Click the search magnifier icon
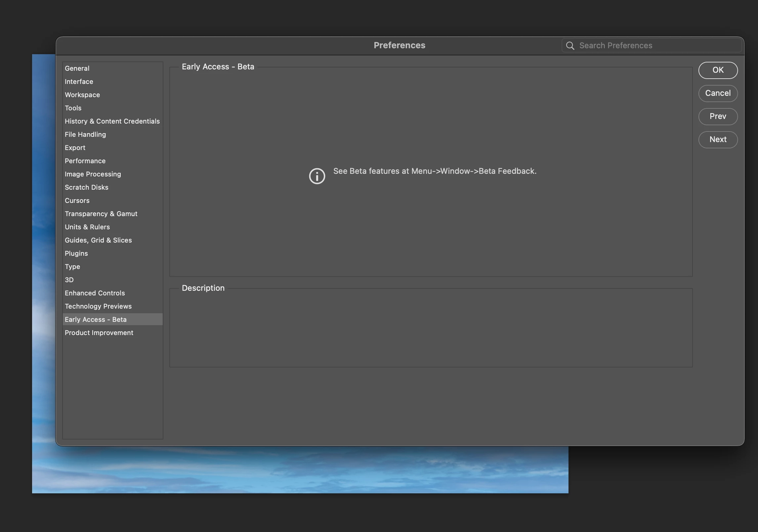758x532 pixels. [570, 46]
